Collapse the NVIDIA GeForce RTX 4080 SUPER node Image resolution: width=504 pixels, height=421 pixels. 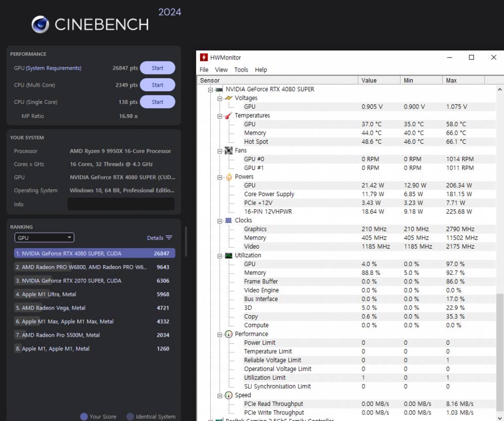210,90
